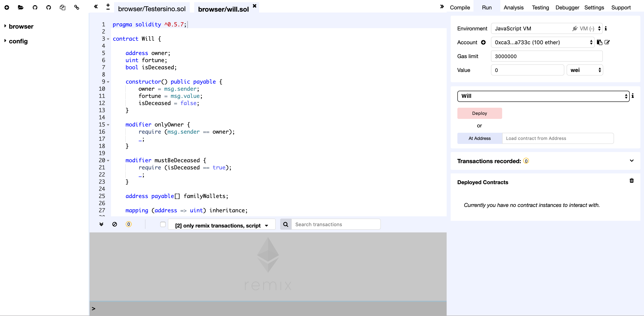The image size is (644, 316).
Task: Expand the Transactions recorded section
Action: point(631,161)
